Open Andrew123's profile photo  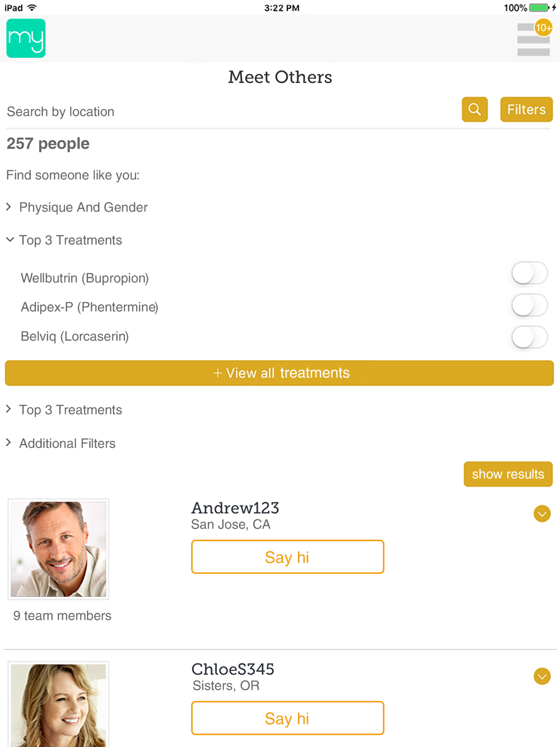(58, 549)
